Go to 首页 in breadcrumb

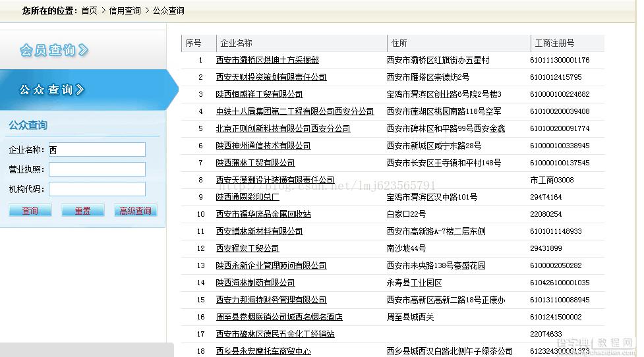point(89,11)
